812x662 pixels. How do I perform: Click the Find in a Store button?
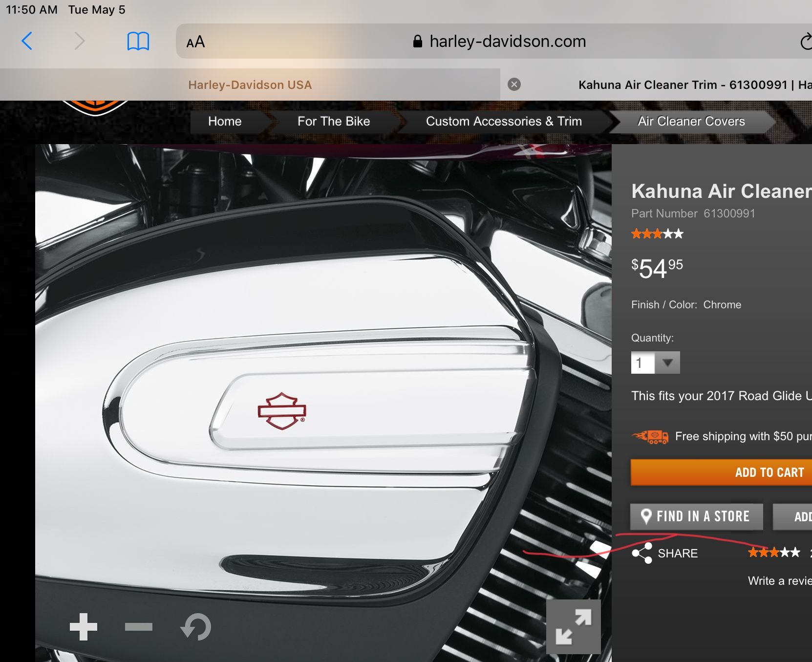696,516
